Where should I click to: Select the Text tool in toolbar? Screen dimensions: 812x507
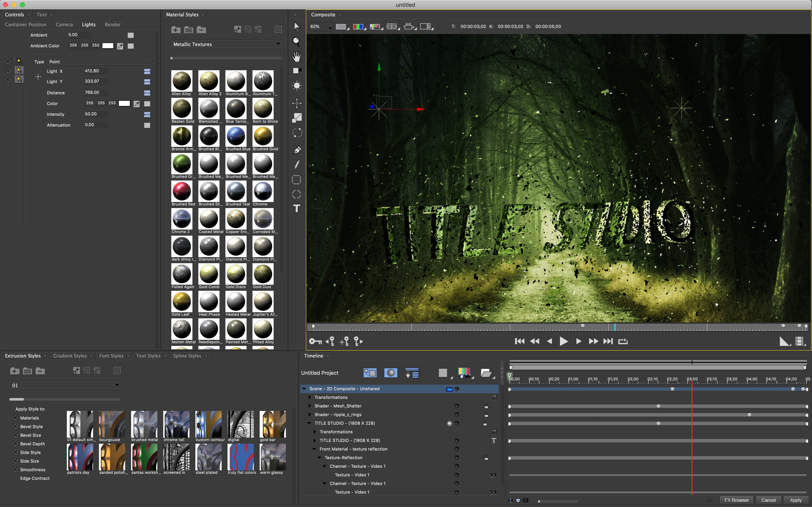point(297,209)
